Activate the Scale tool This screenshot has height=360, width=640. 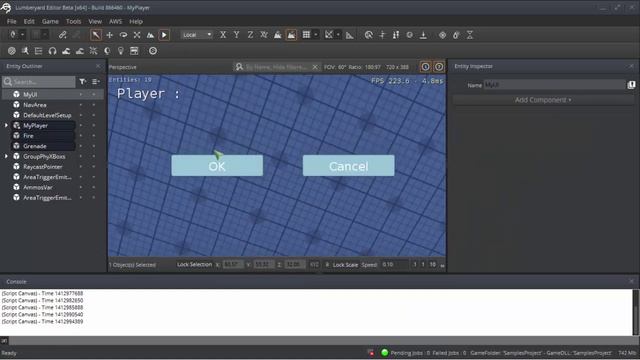coord(137,35)
